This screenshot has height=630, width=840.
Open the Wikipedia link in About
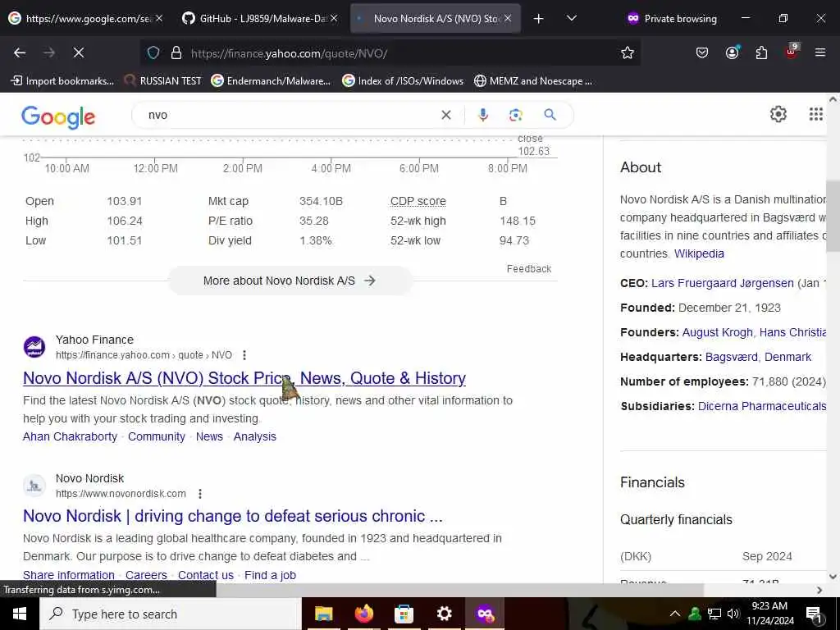tap(699, 253)
